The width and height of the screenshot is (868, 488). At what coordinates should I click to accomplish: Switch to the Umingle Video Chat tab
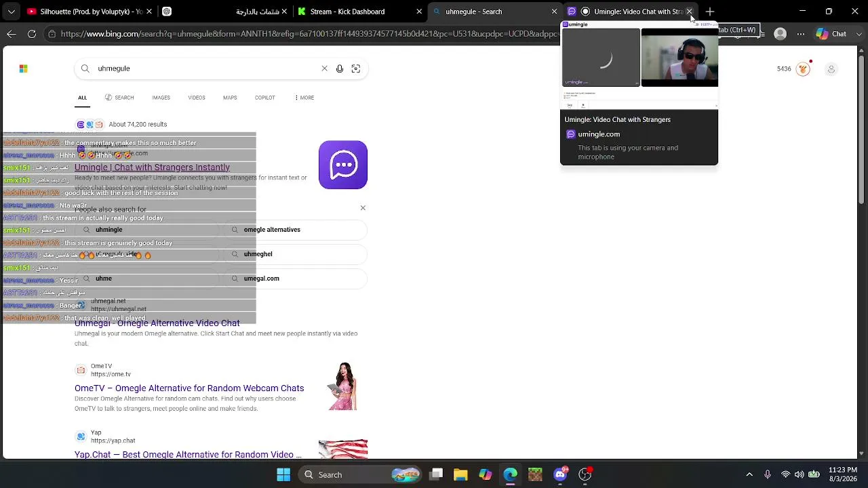[631, 12]
